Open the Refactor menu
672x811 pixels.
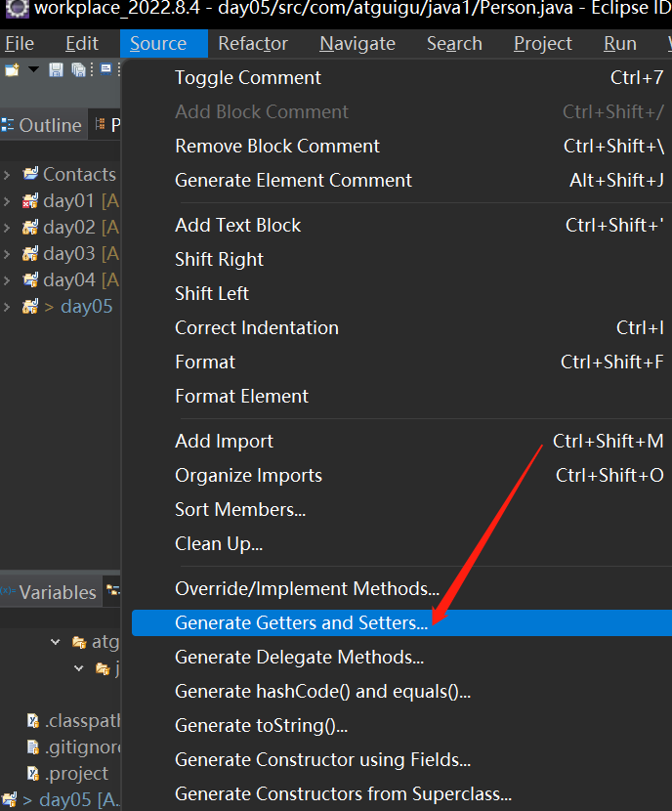[x=253, y=43]
